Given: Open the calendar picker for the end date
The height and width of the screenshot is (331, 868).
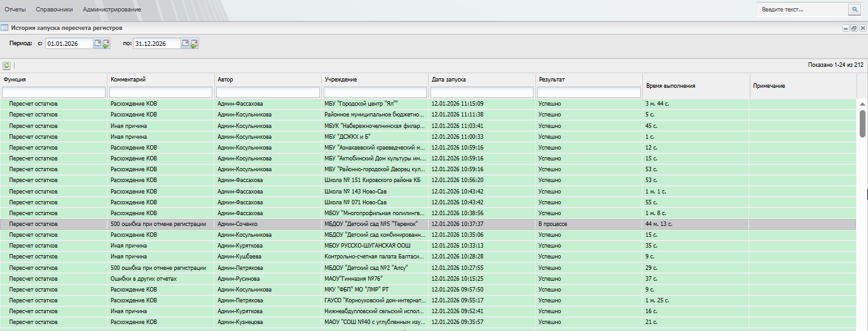Looking at the screenshot, I should [185, 43].
